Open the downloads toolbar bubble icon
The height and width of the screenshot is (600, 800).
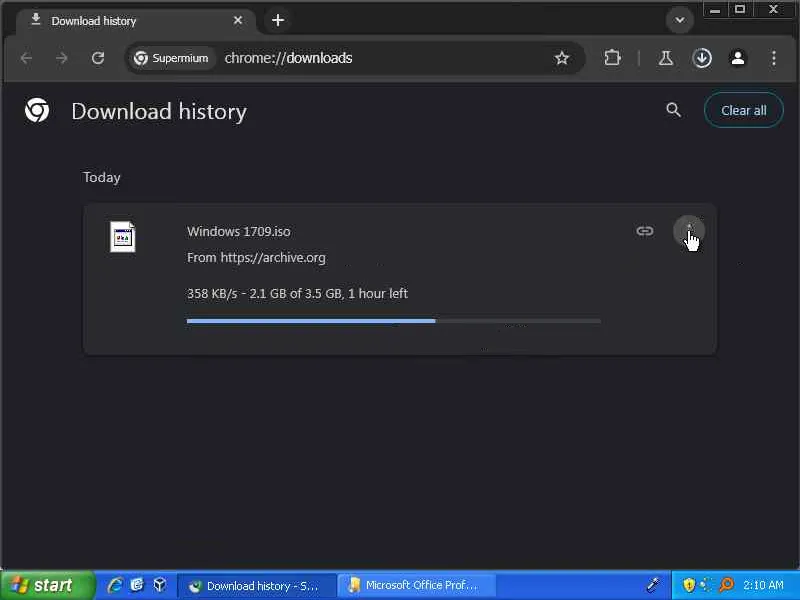click(702, 58)
